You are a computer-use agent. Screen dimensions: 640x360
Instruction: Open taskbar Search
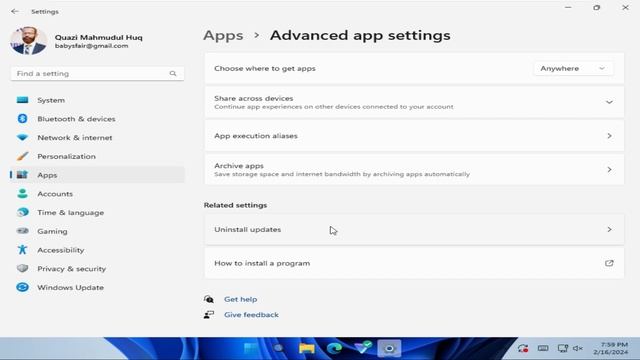(x=279, y=348)
